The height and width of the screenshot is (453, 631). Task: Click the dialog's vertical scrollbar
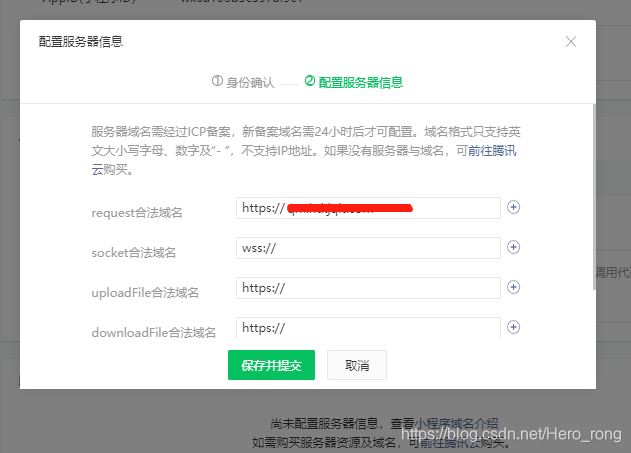594,196
